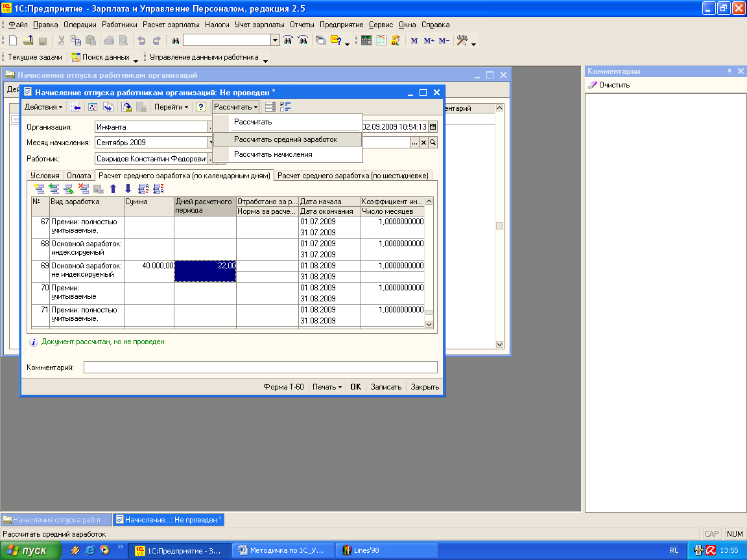Select Рассчитать средний заработок menu entry
Screen dimensions: 747x560
pos(287,139)
